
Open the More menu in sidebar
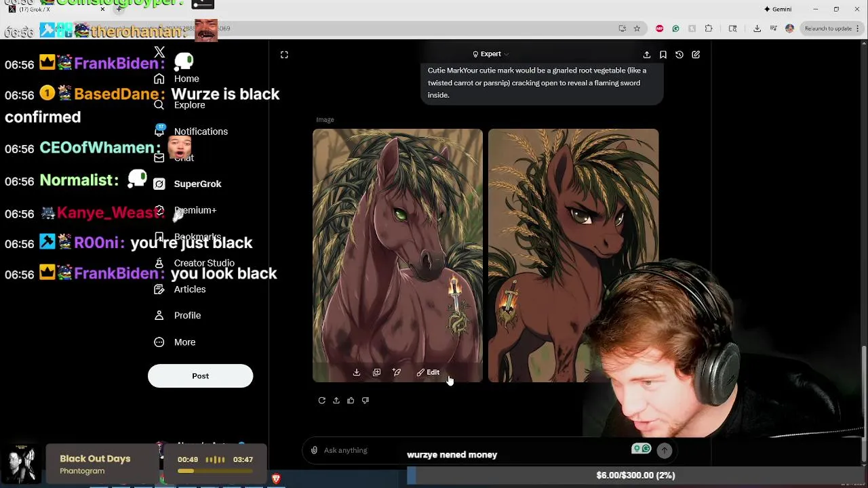click(x=175, y=342)
